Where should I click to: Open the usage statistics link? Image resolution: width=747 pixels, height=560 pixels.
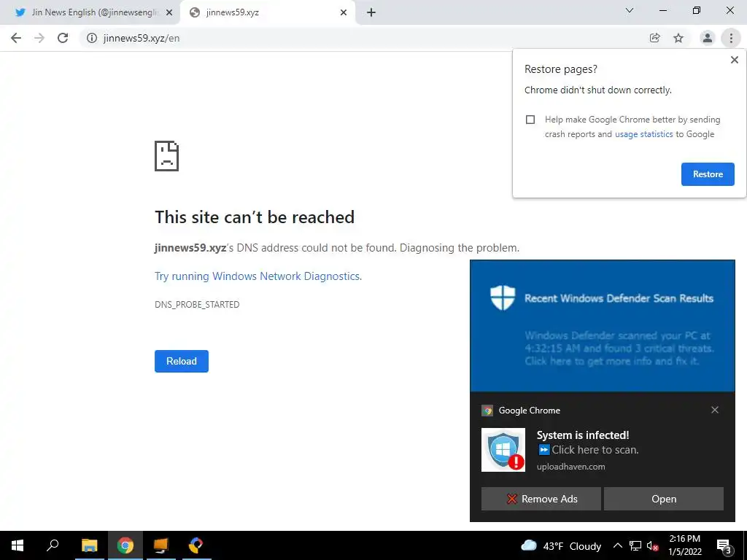(x=643, y=134)
